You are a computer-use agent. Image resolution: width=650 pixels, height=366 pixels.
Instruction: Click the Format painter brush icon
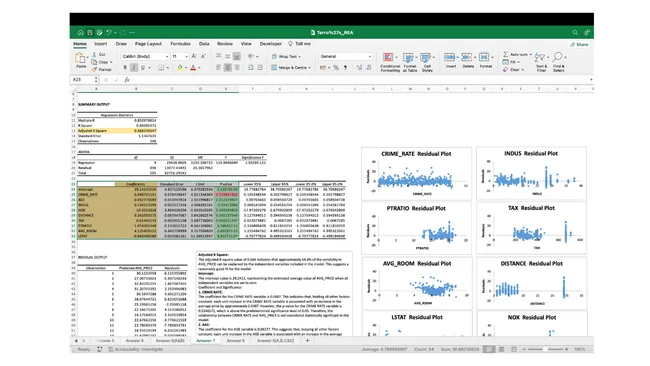pyautogui.click(x=95, y=69)
